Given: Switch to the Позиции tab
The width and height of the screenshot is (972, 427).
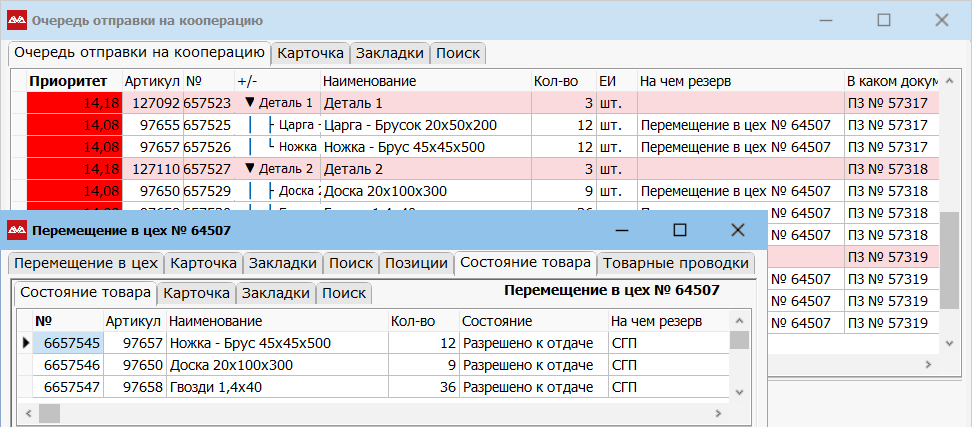Looking at the screenshot, I should 415,264.
